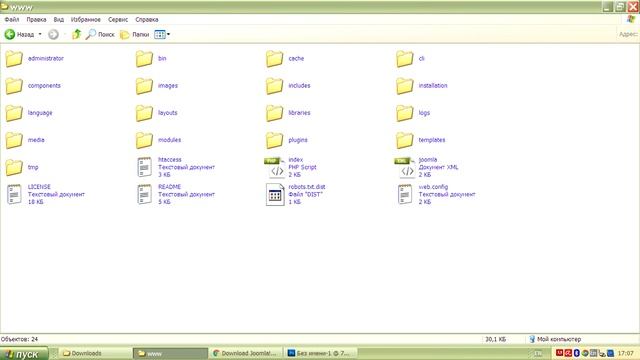
Task: Open the Справка menu
Action: tap(147, 20)
